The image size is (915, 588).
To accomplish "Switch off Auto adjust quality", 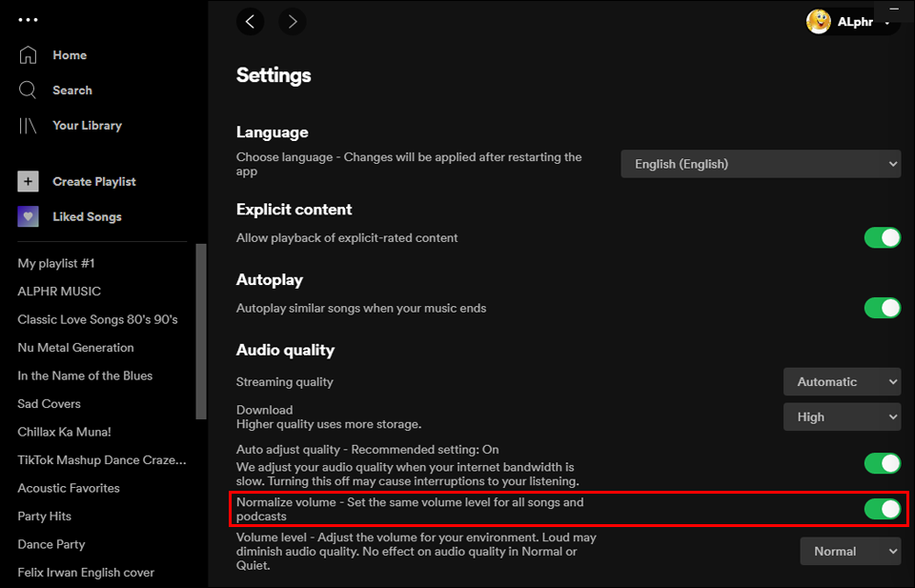I will [x=883, y=463].
